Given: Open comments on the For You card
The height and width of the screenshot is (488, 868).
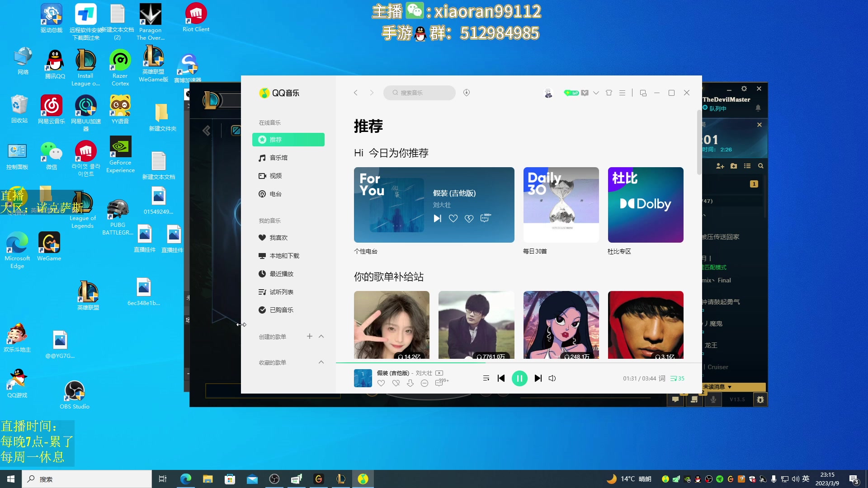Looking at the screenshot, I should [x=485, y=218].
